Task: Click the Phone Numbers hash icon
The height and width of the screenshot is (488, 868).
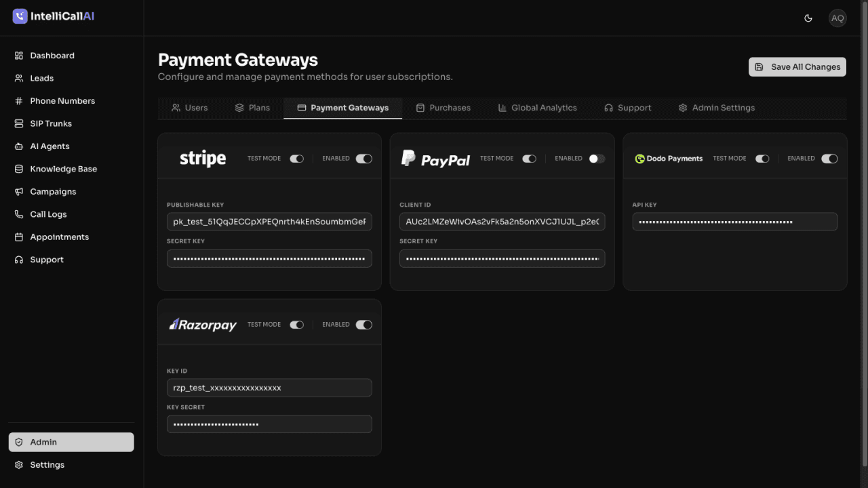Action: tap(19, 101)
